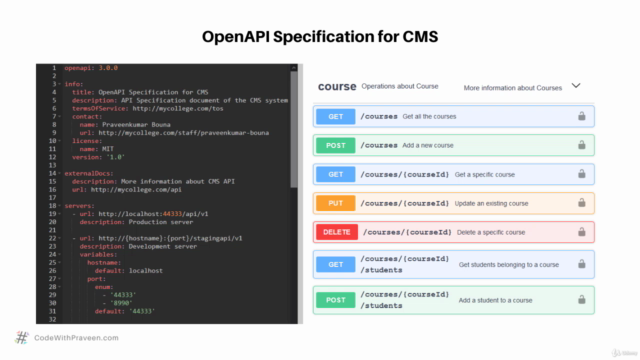The height and width of the screenshot is (360, 640).
Task: Open POST Add a student to a course
Action: pos(453,300)
